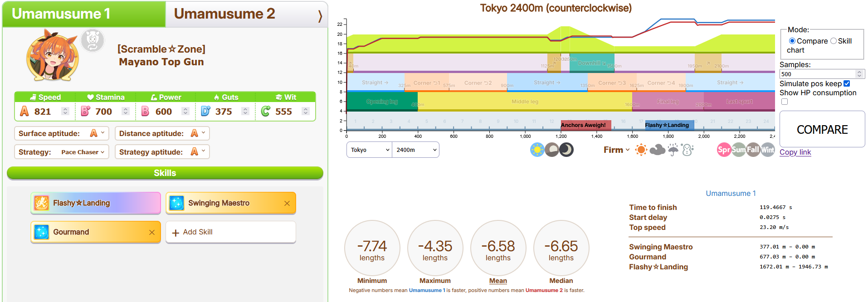Screen dimensions: 868x302
Task: Adjust Guts value stepper
Action: click(x=245, y=111)
